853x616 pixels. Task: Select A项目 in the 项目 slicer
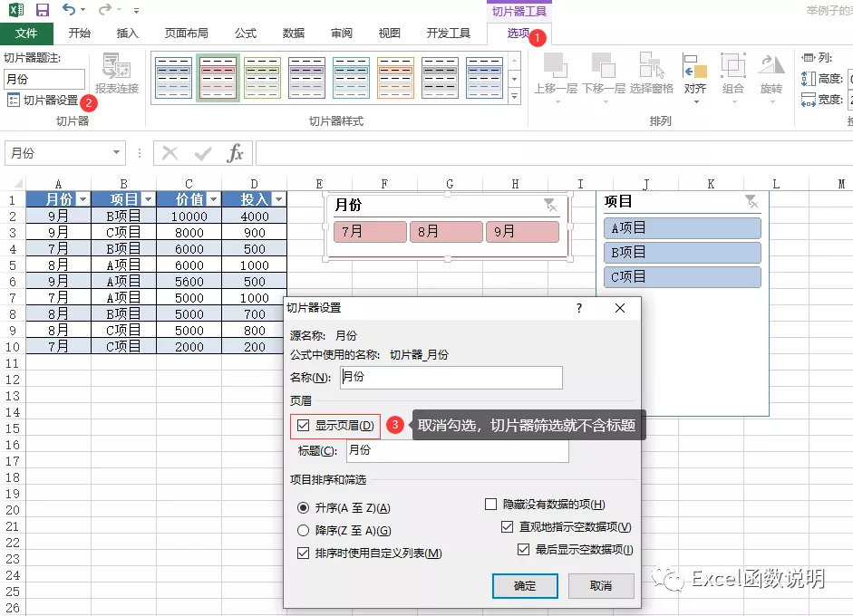pyautogui.click(x=683, y=228)
